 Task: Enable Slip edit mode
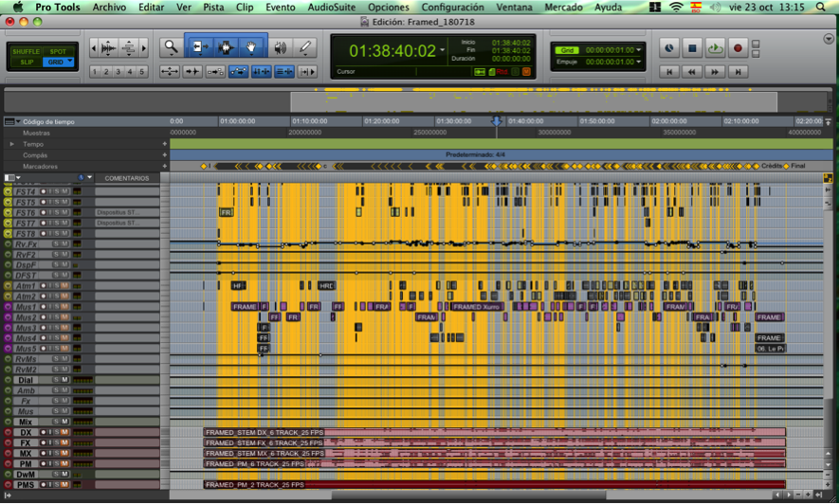[x=26, y=62]
